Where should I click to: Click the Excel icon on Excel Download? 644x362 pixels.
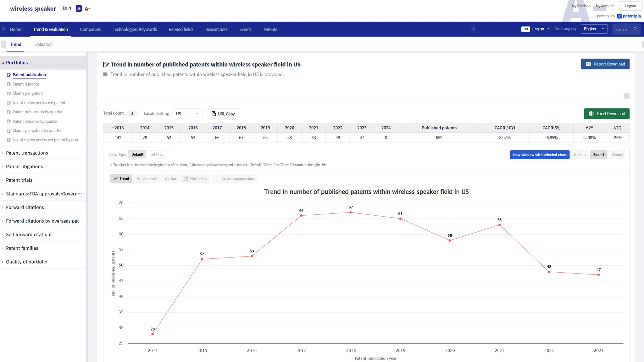(x=591, y=114)
